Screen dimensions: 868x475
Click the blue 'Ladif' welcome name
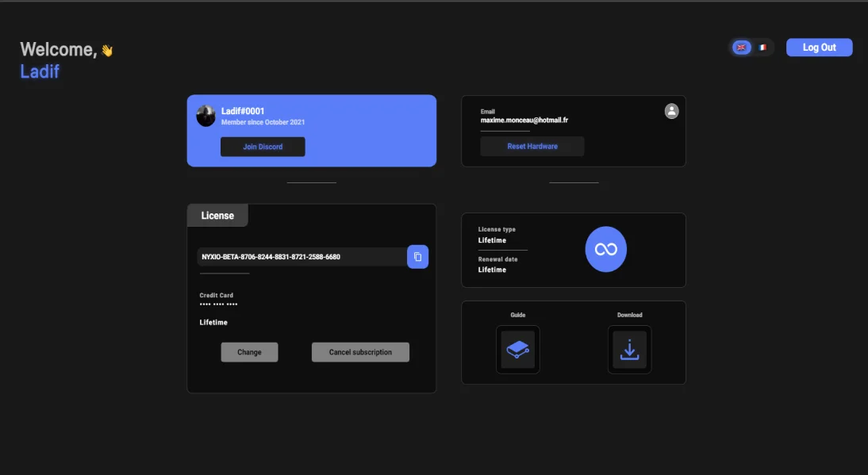40,71
